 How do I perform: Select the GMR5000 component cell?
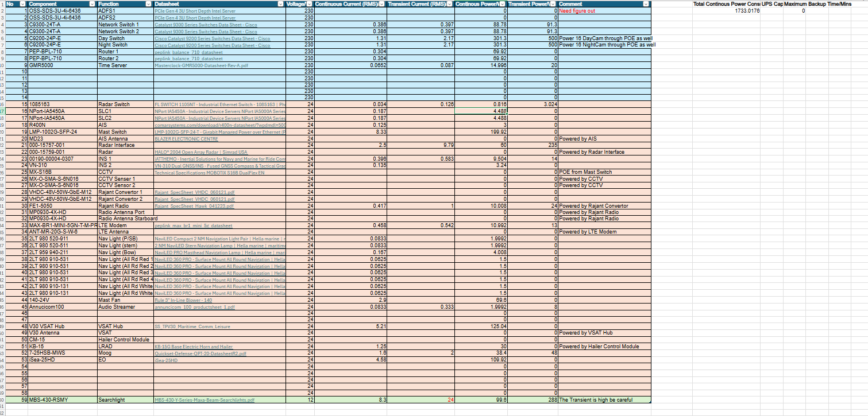point(46,66)
